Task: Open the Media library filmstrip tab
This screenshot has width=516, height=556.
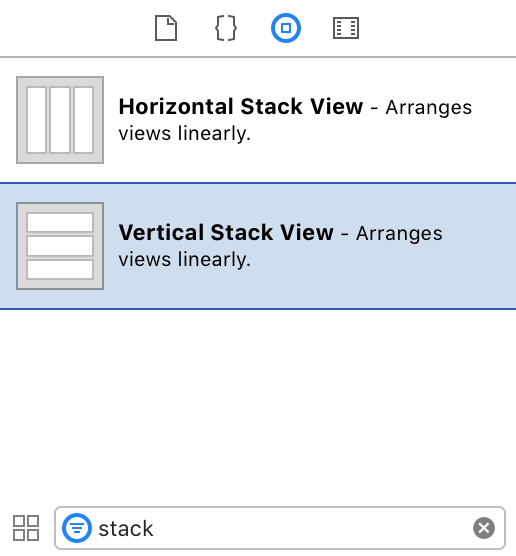Action: [346, 28]
